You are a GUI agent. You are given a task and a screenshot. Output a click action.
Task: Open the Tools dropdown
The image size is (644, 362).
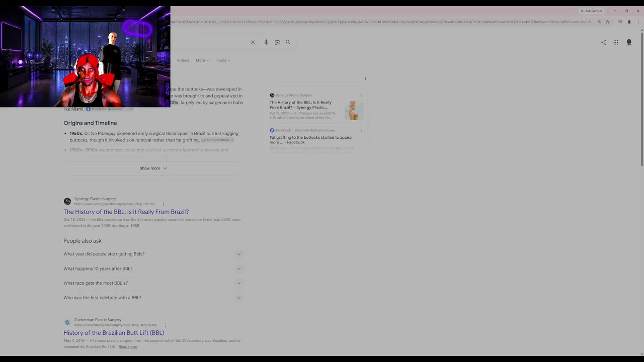223,60
